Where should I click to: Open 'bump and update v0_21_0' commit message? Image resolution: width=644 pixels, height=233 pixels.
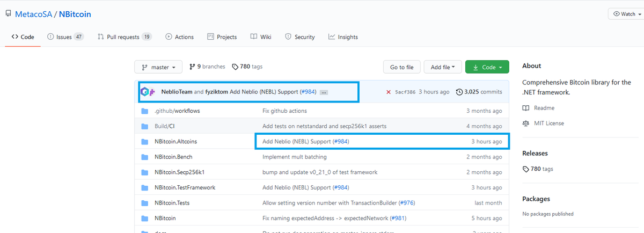[x=320, y=172]
